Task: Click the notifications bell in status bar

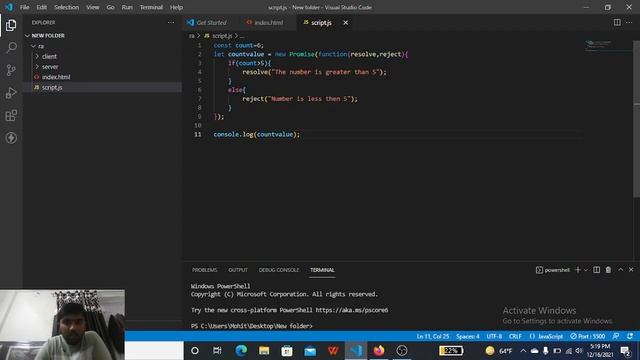Action: tap(630, 336)
